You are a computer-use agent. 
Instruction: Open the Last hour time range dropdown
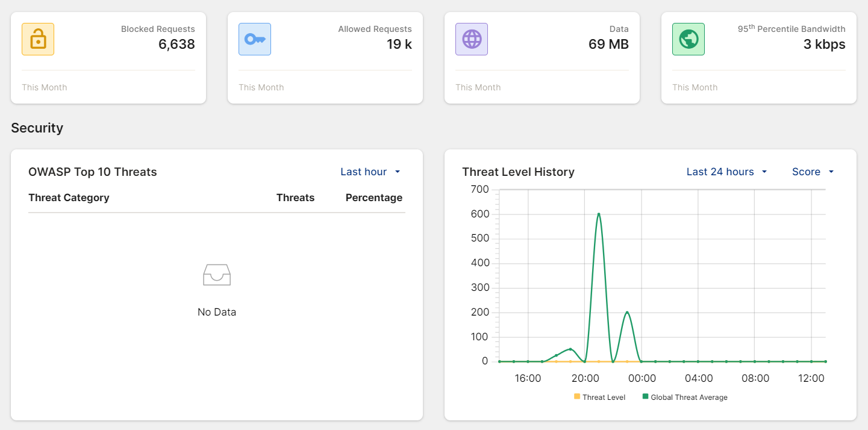(x=370, y=172)
